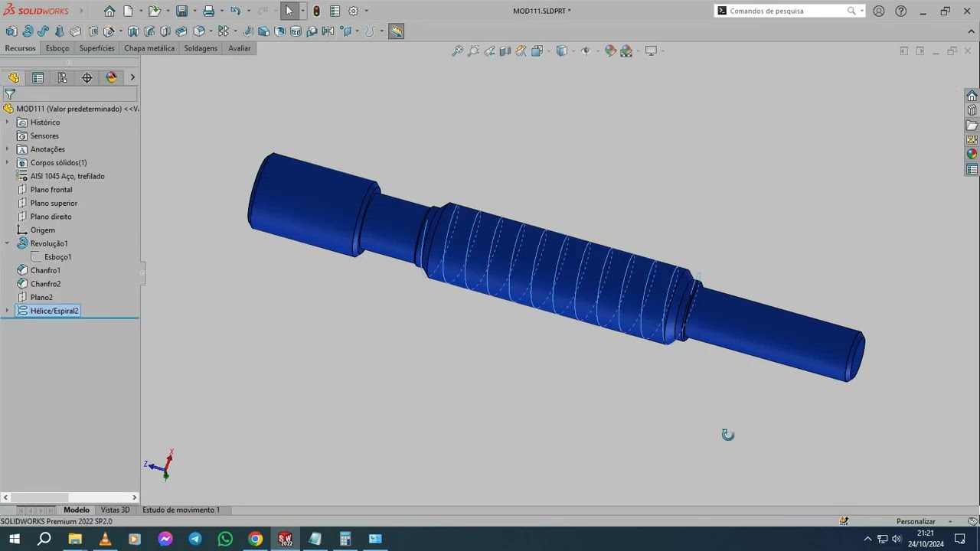Open File Explorer task pane tab

972,125
